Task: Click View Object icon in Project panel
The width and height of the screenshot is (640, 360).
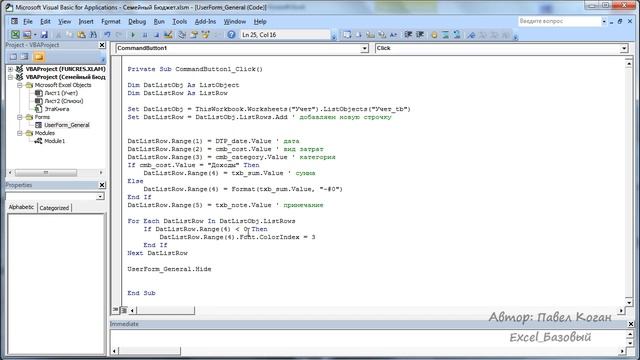Action: [x=24, y=57]
